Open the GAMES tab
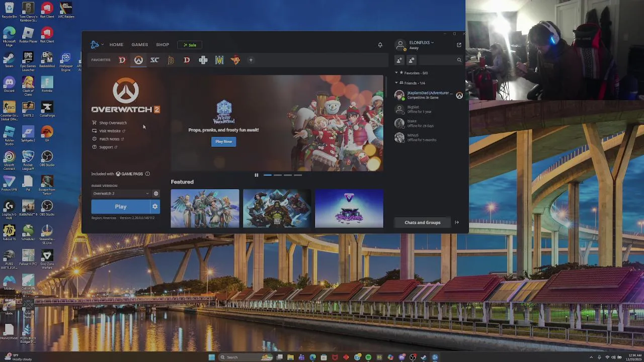The width and height of the screenshot is (644, 362). pyautogui.click(x=139, y=45)
